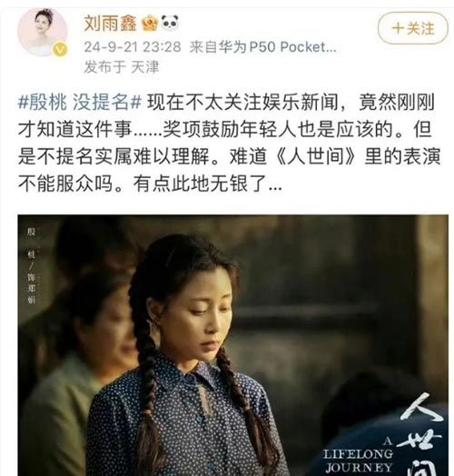
Task: Click the location label 发布于 天津
Action: [x=122, y=67]
